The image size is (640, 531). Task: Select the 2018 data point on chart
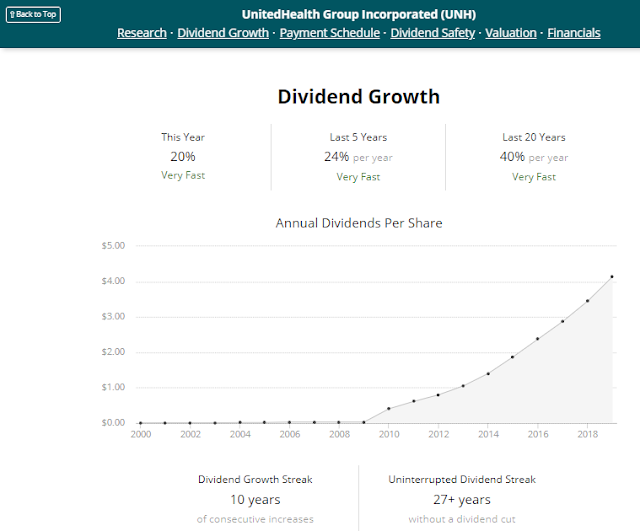587,301
